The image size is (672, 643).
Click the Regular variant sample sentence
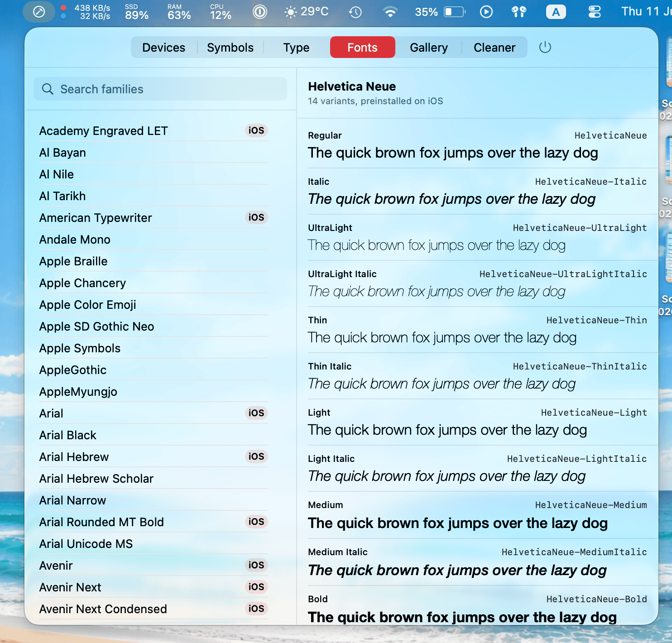453,153
